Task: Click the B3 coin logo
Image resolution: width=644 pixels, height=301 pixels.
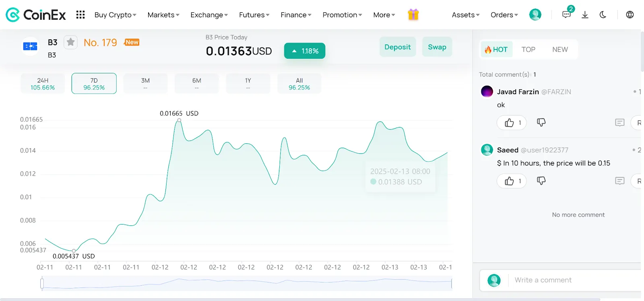Action: (30, 46)
